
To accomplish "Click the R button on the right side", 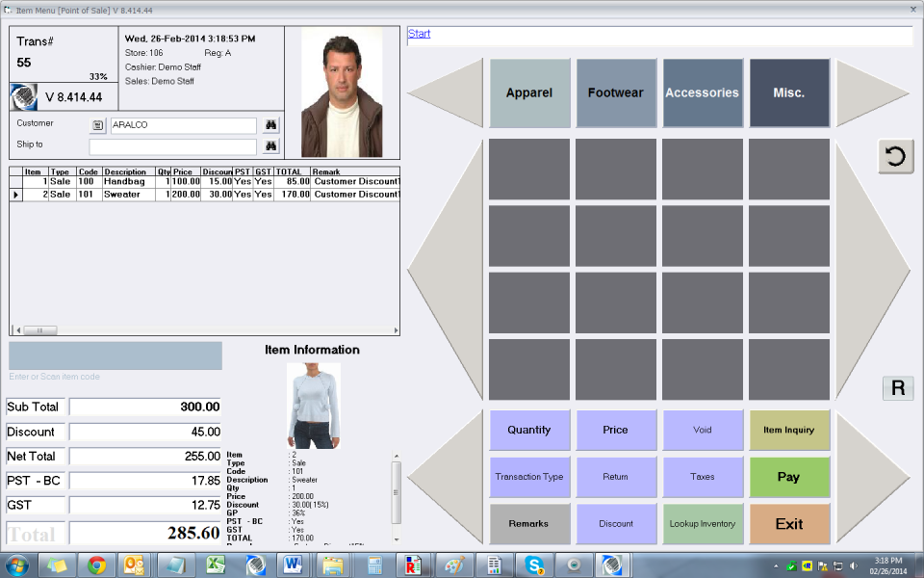I will click(x=898, y=388).
